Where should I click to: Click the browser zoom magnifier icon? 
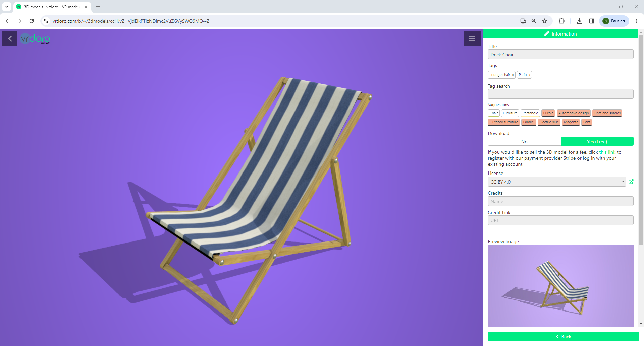point(534,21)
